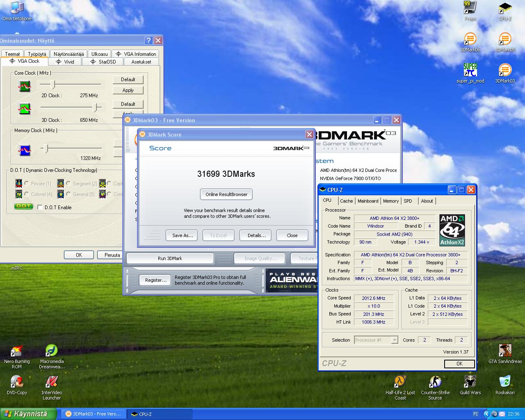This screenshot has width=525, height=420.
Task: Select the Sergeant (2) radio option
Action: point(68,183)
